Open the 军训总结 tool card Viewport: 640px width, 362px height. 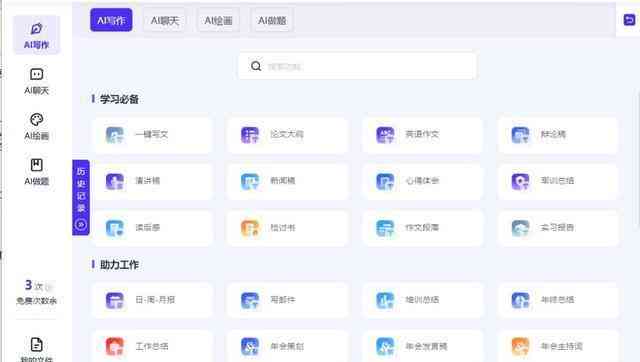[558, 181]
